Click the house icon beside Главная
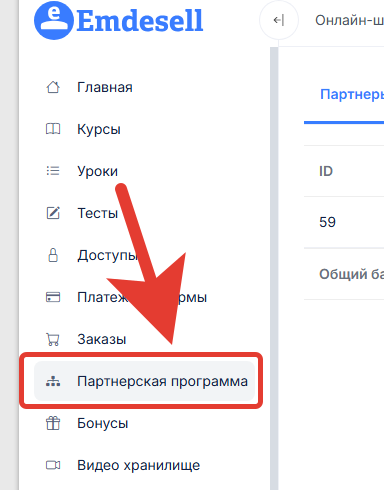 (53, 87)
